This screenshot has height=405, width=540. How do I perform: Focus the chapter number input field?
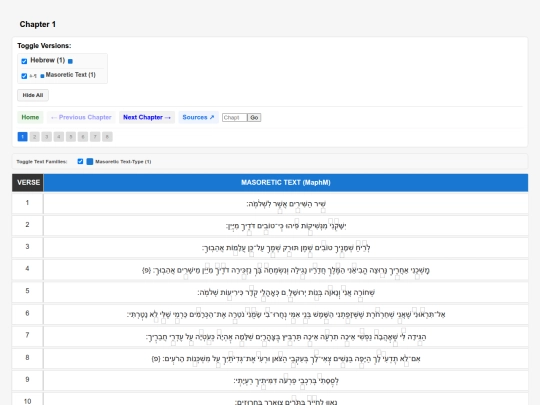coord(235,117)
